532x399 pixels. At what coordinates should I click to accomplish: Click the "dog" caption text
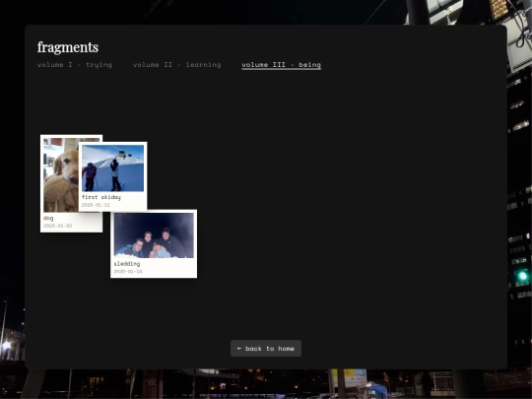click(x=48, y=218)
